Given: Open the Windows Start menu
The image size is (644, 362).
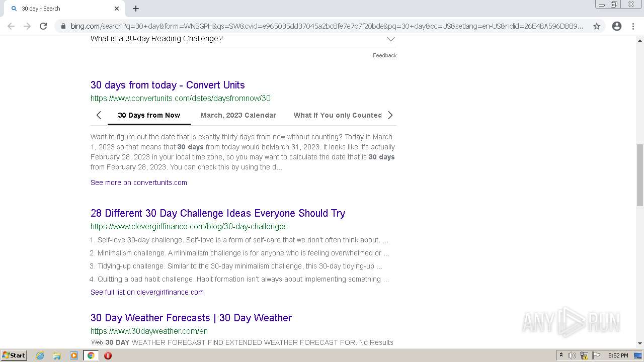Looking at the screenshot, I should (14, 355).
